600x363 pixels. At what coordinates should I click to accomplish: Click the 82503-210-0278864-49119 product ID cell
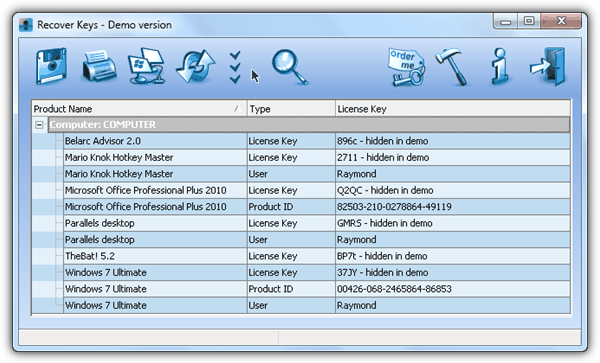(x=453, y=207)
